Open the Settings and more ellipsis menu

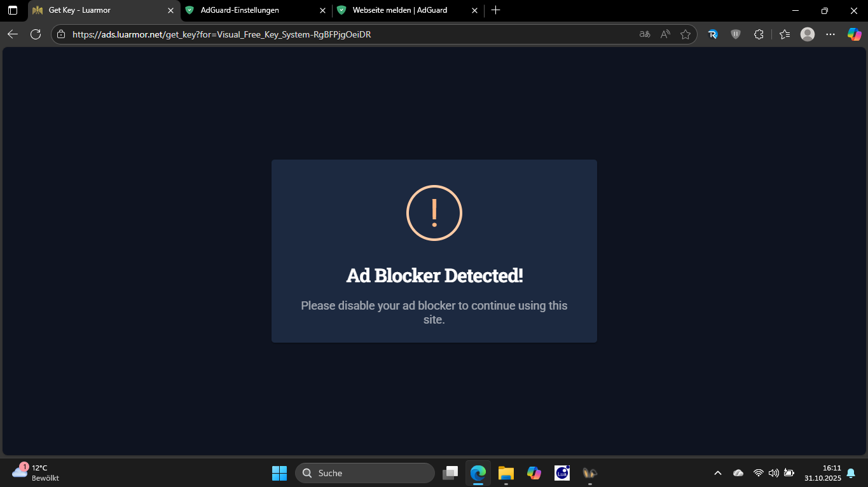(830, 34)
